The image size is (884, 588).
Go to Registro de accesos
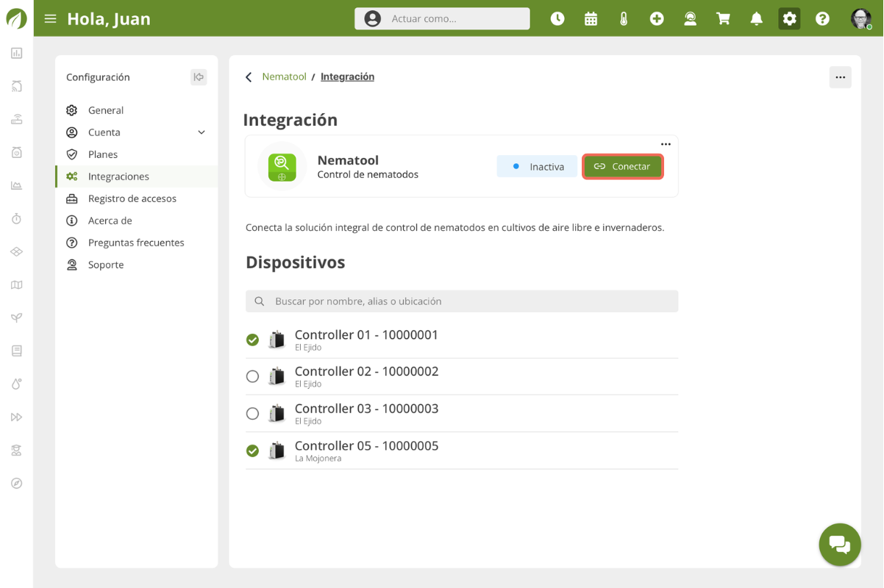click(132, 198)
